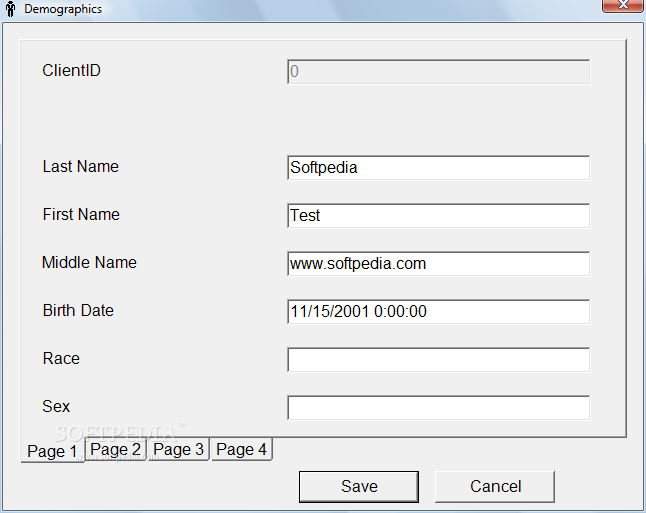Click the Race label
Screen dimensions: 646x513
(x=61, y=358)
